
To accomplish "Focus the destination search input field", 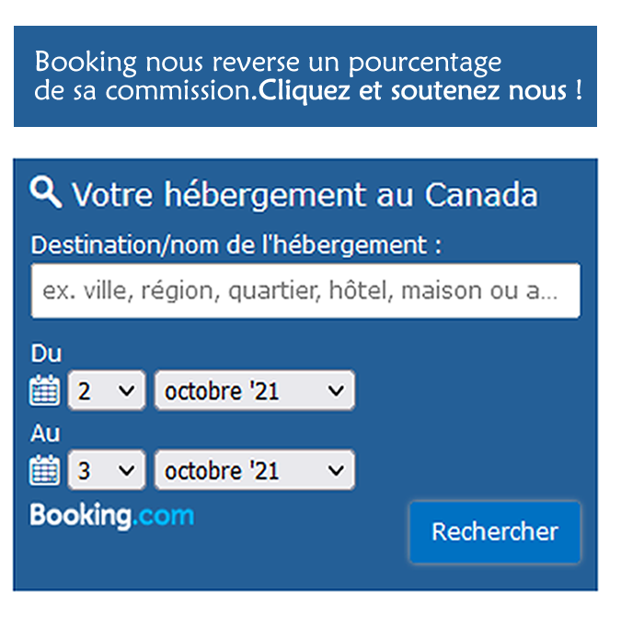I will (305, 291).
